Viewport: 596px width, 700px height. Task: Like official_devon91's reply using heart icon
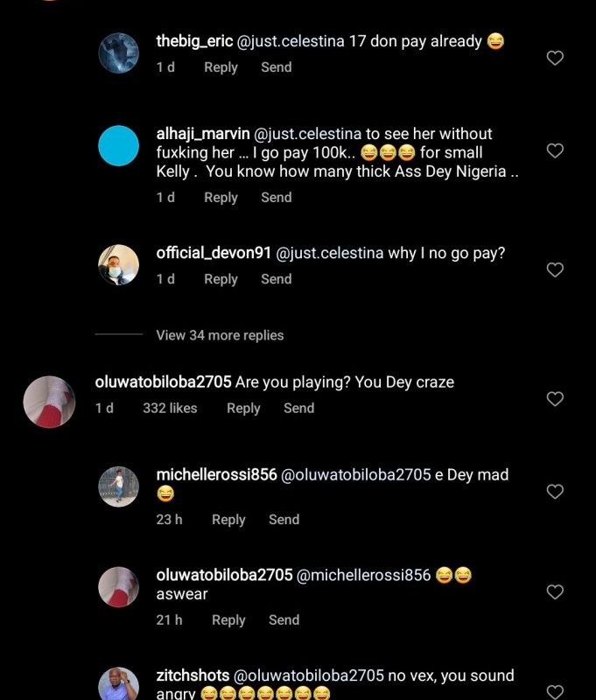pyautogui.click(x=554, y=270)
